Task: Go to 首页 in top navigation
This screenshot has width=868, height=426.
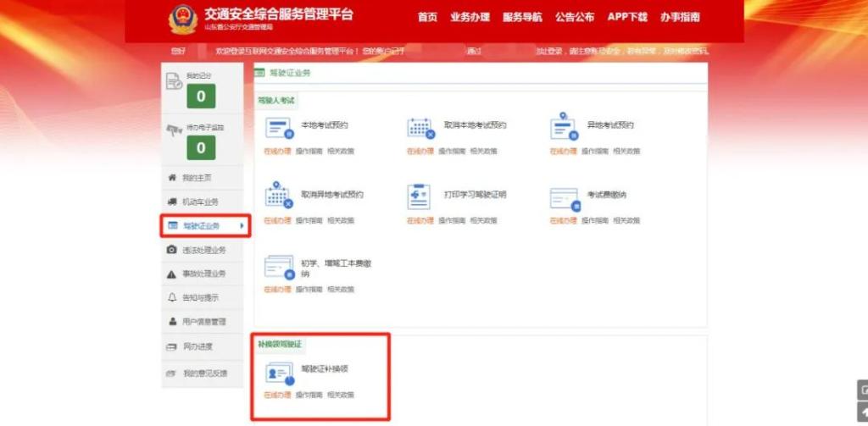Action: [x=428, y=18]
